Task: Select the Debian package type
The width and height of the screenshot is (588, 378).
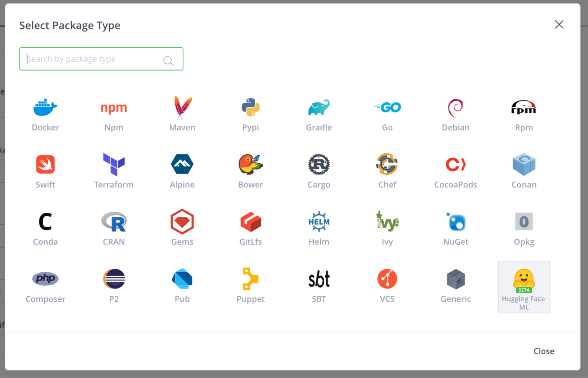Action: point(455,115)
